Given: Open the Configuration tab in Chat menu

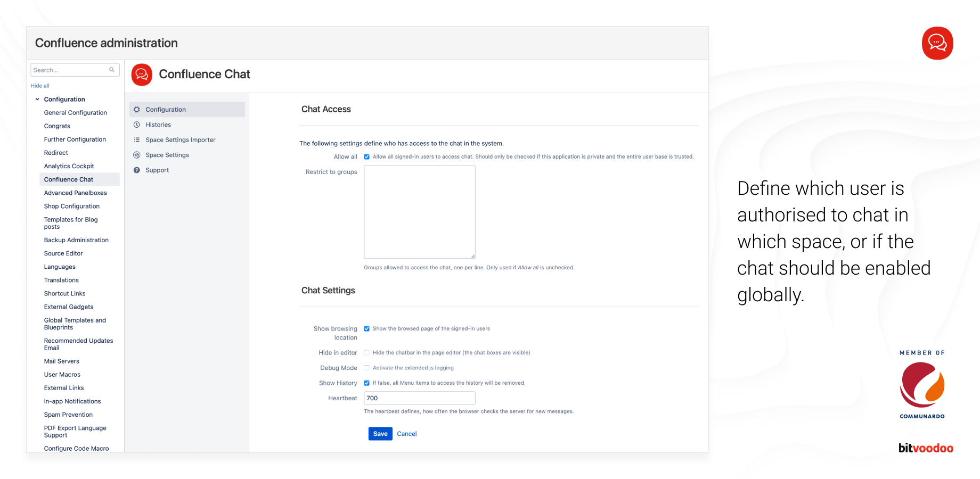Looking at the screenshot, I should (187, 110).
